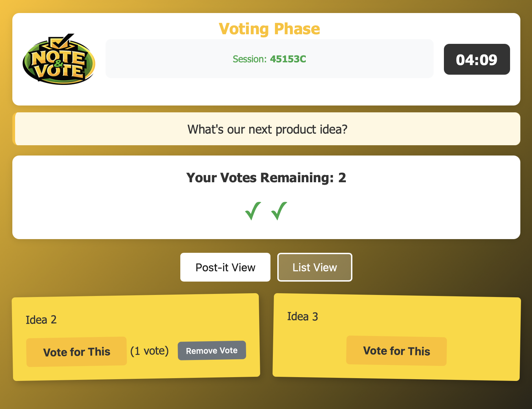
Task: Click the Session info bar
Action: tap(269, 59)
